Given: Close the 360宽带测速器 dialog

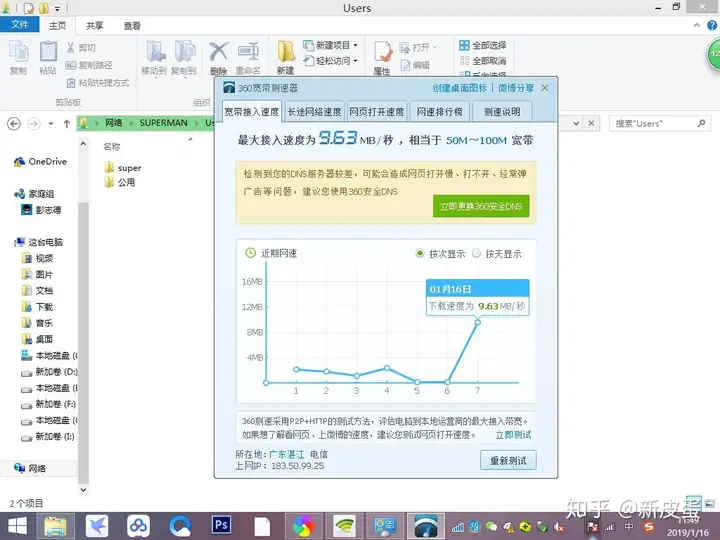Looking at the screenshot, I should click(x=545, y=88).
